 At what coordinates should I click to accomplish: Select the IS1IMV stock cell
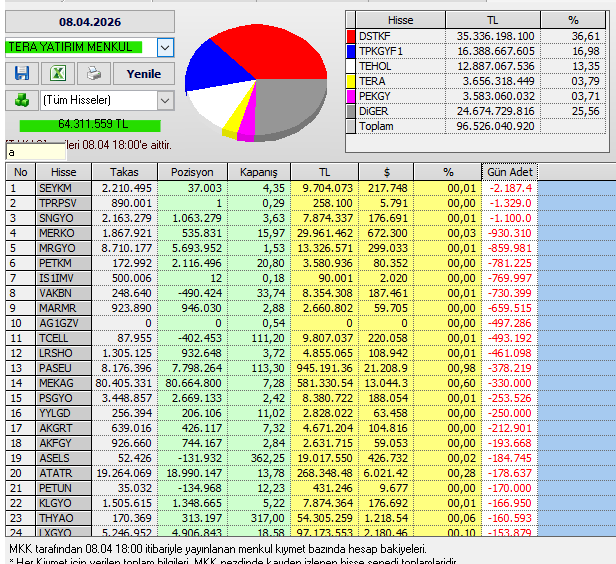64,278
